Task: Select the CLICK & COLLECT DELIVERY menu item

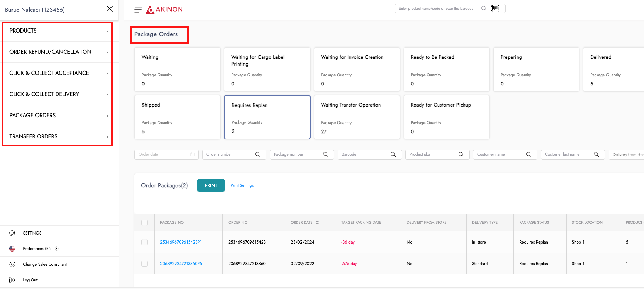Action: [56, 94]
